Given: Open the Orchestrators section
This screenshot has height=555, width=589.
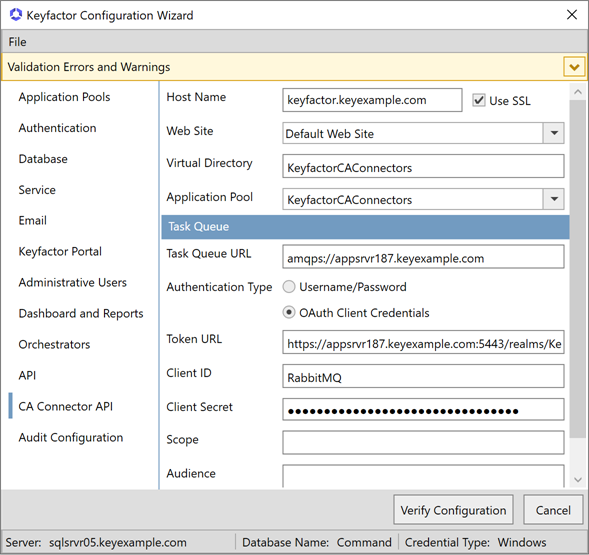Looking at the screenshot, I should click(x=54, y=344).
